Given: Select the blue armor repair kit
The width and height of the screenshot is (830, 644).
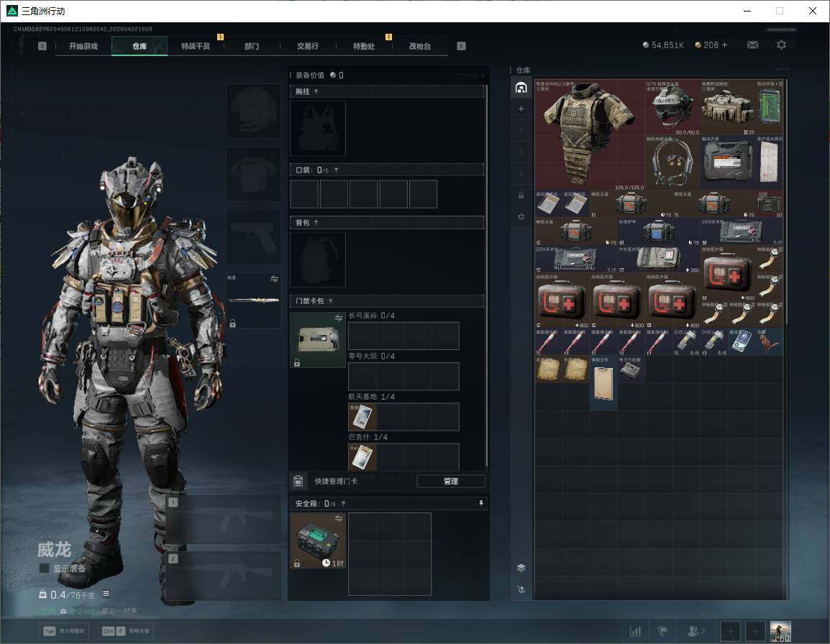Looking at the screenshot, I should [659, 231].
